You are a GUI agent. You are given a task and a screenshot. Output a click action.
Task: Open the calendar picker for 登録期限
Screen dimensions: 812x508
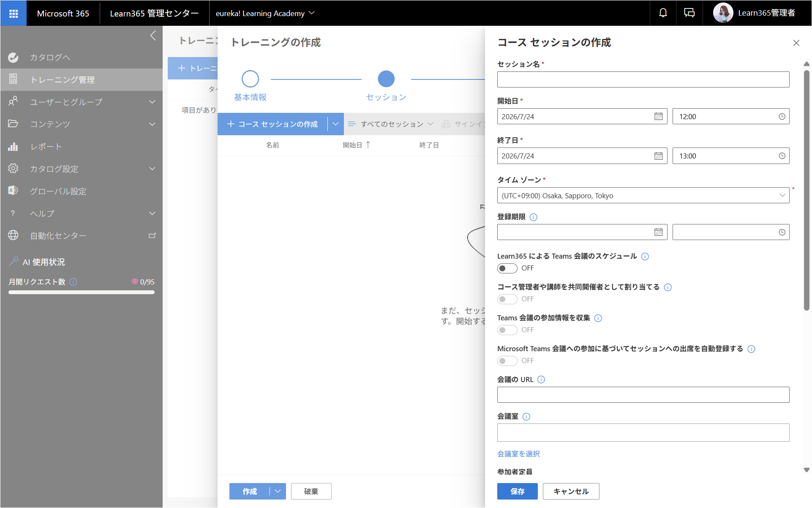click(x=658, y=232)
